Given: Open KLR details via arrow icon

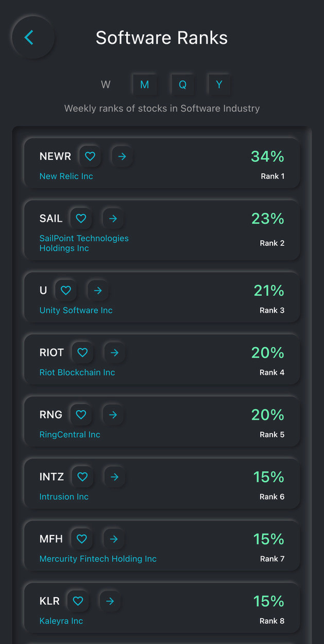Looking at the screenshot, I should pyautogui.click(x=110, y=601).
